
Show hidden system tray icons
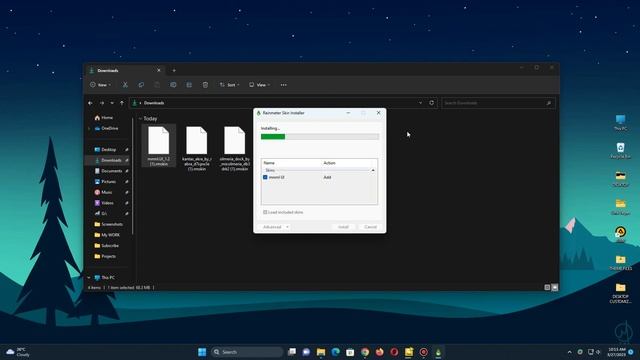click(569, 352)
